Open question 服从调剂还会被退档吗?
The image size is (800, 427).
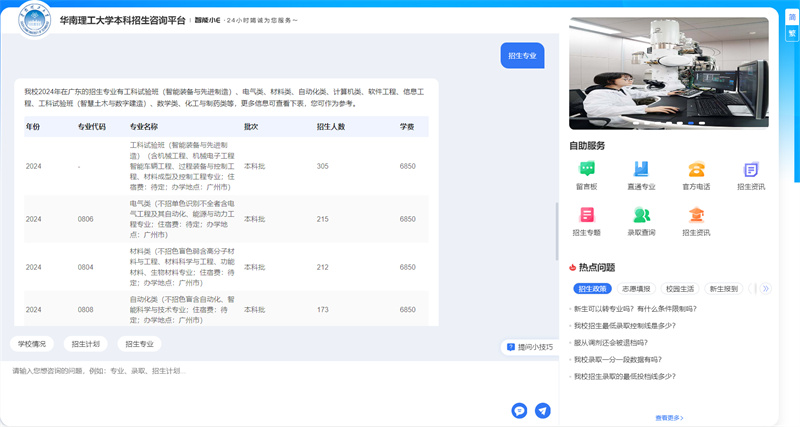611,342
